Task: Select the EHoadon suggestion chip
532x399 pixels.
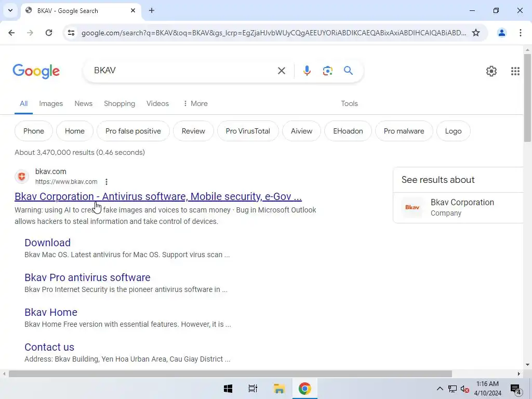Action: pos(348,131)
